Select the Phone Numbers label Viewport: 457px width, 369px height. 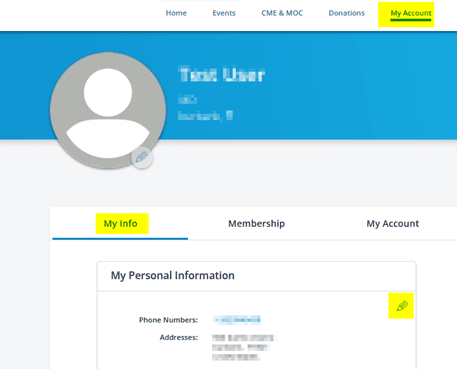[x=168, y=320]
